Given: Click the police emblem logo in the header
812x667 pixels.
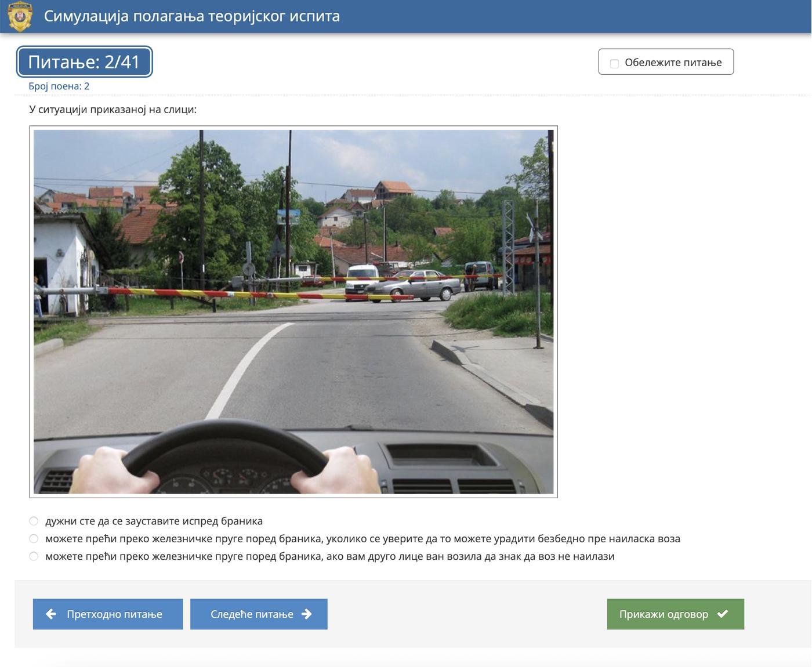Looking at the screenshot, I should tap(20, 16).
